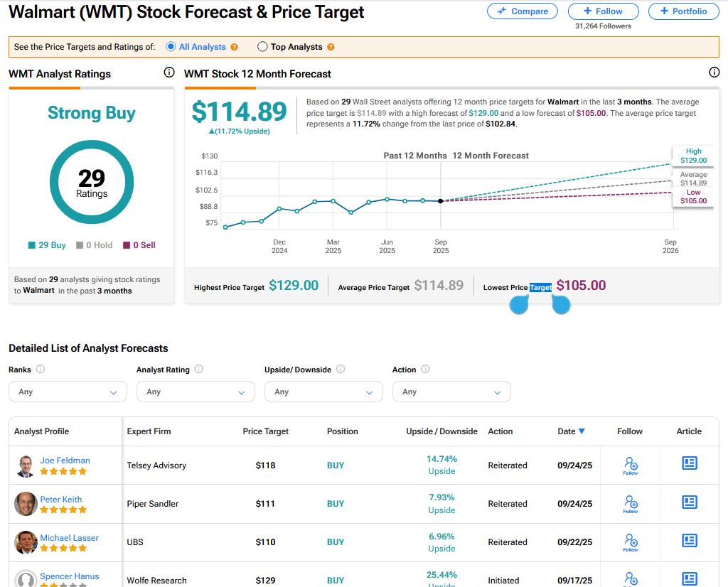Open Joe Feldman's analyst profile link
Image resolution: width=728 pixels, height=587 pixels.
tap(65, 461)
